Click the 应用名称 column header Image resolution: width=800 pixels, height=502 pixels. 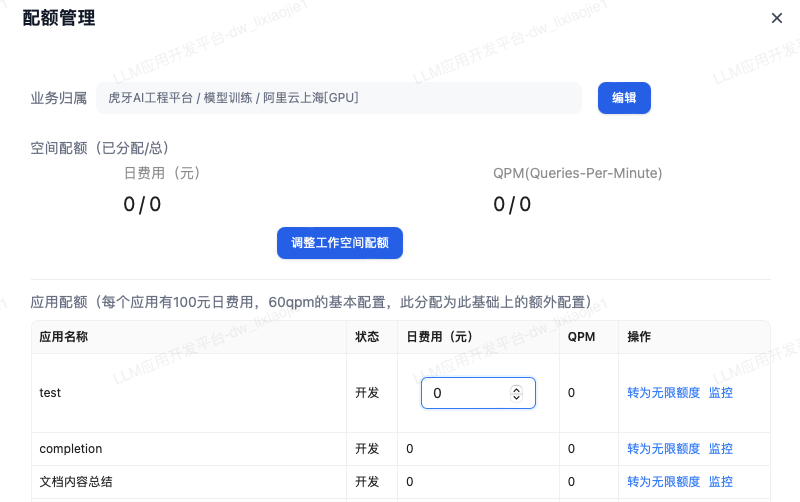click(x=64, y=337)
